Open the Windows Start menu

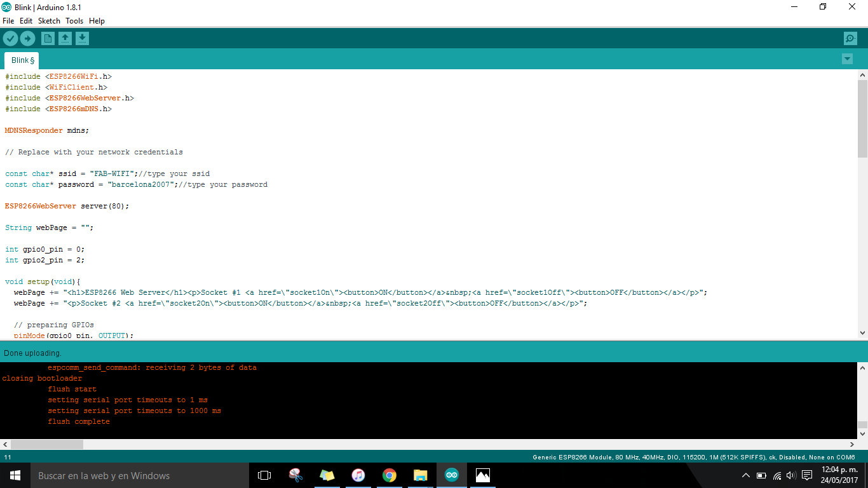pos(15,475)
